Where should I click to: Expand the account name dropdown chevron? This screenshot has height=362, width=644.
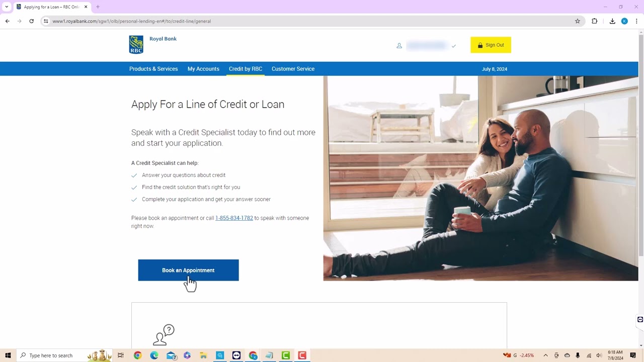coord(453,46)
